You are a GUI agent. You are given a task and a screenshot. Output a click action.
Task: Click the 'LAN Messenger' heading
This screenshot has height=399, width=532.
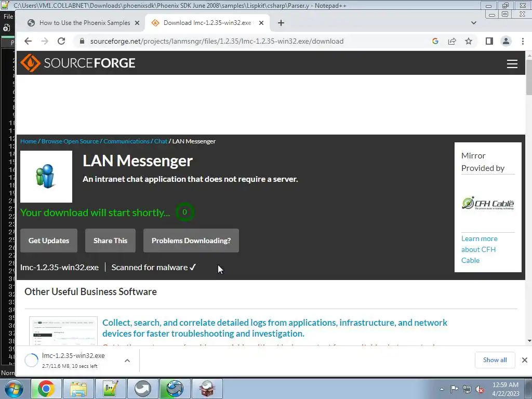tap(138, 161)
